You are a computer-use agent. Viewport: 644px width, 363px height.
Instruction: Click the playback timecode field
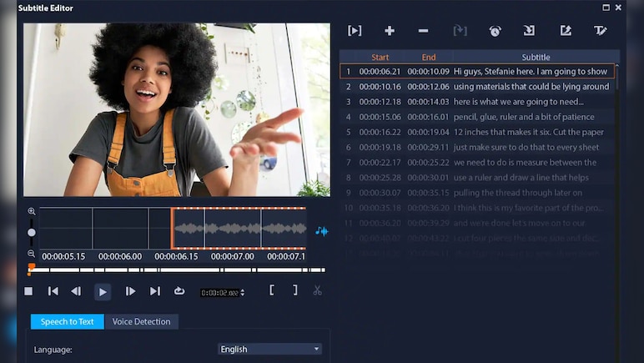point(219,293)
